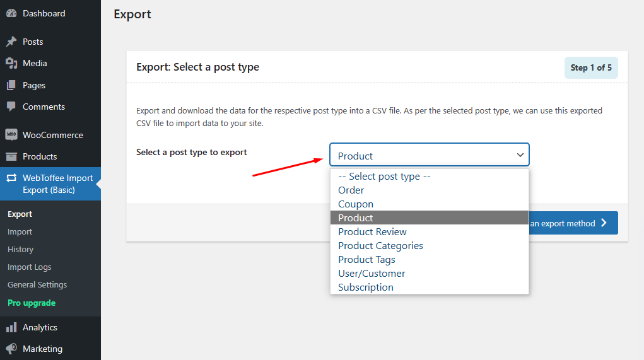644x360 pixels.
Task: Open the Export submenu item
Action: click(20, 214)
